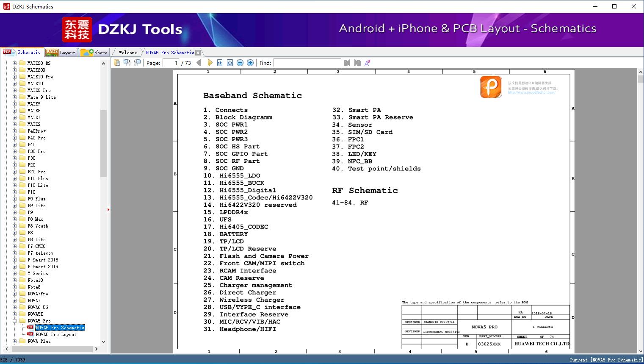Select the P20 Pro folder

pos(36,172)
